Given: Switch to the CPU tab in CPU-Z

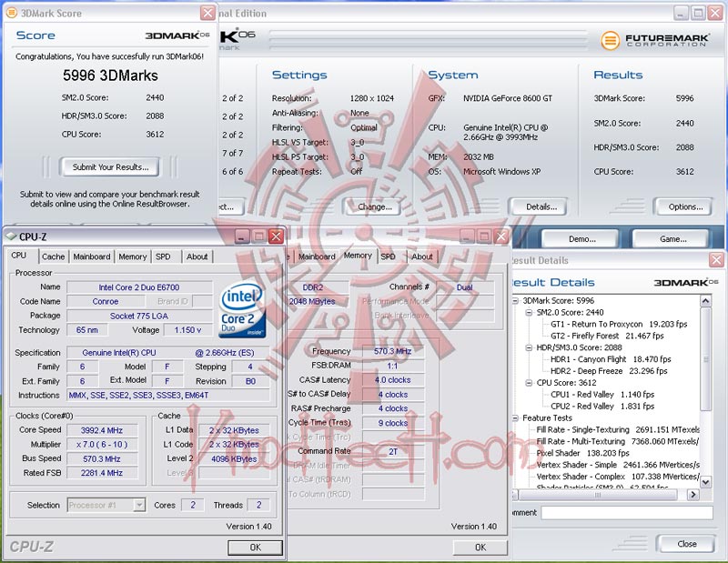Looking at the screenshot, I should tap(18, 256).
